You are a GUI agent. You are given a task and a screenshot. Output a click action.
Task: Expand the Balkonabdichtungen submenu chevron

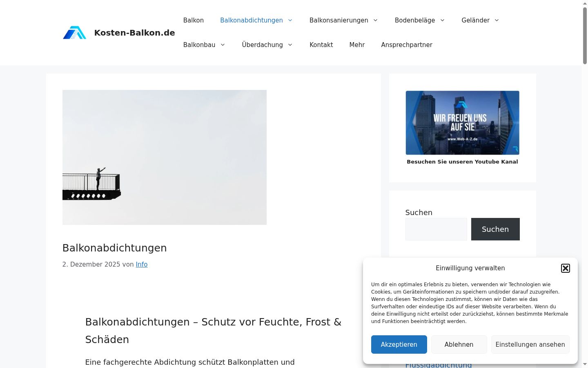[290, 20]
